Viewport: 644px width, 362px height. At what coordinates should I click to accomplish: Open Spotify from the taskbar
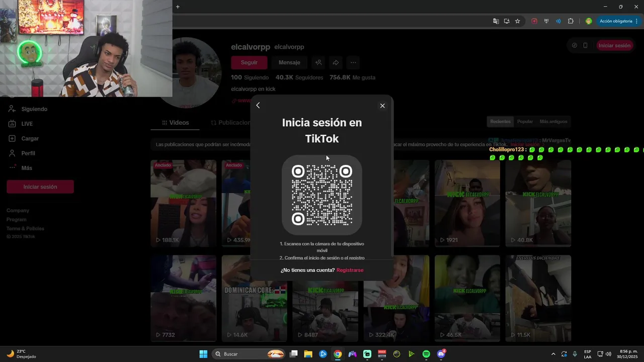426,354
